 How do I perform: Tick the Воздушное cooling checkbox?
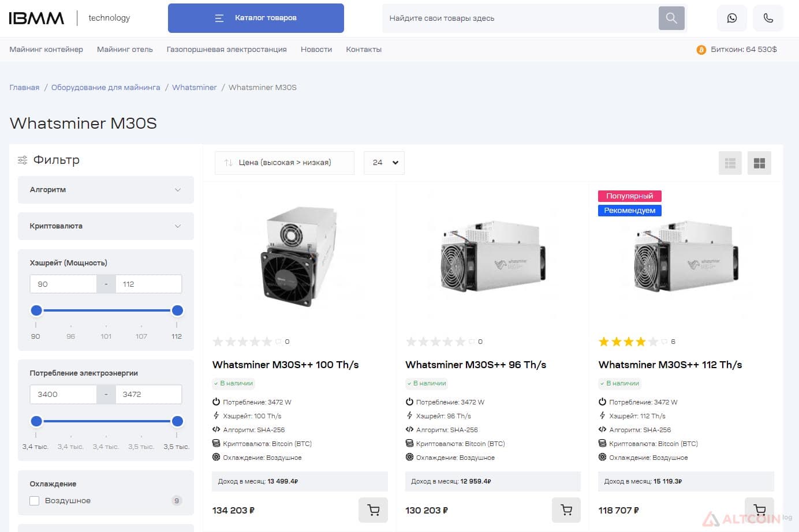click(35, 501)
